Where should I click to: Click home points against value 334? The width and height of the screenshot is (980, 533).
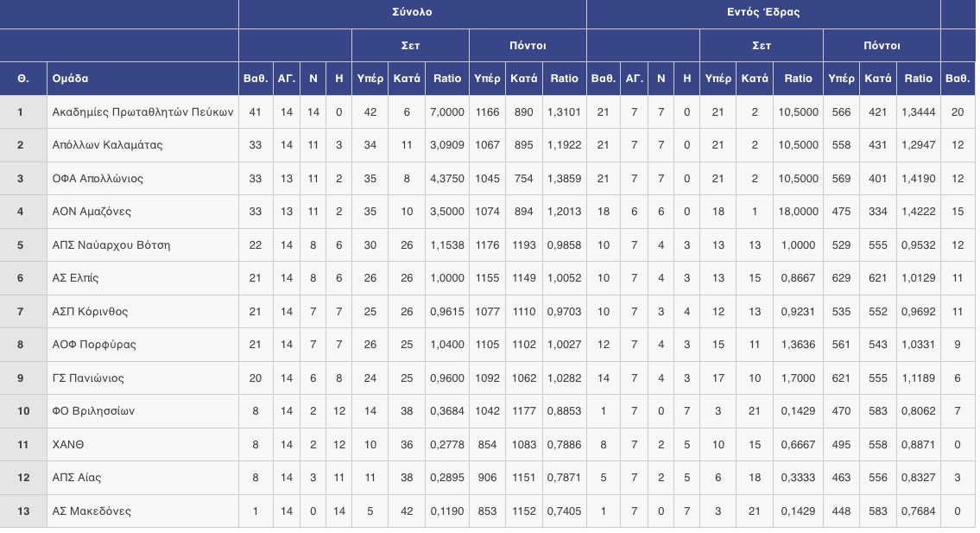point(877,212)
